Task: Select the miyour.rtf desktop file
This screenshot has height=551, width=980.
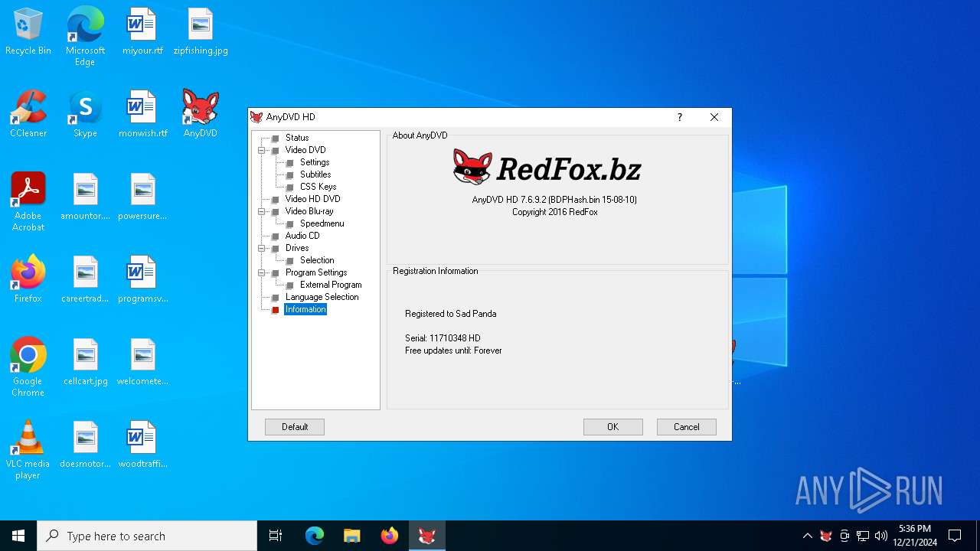Action: click(142, 32)
